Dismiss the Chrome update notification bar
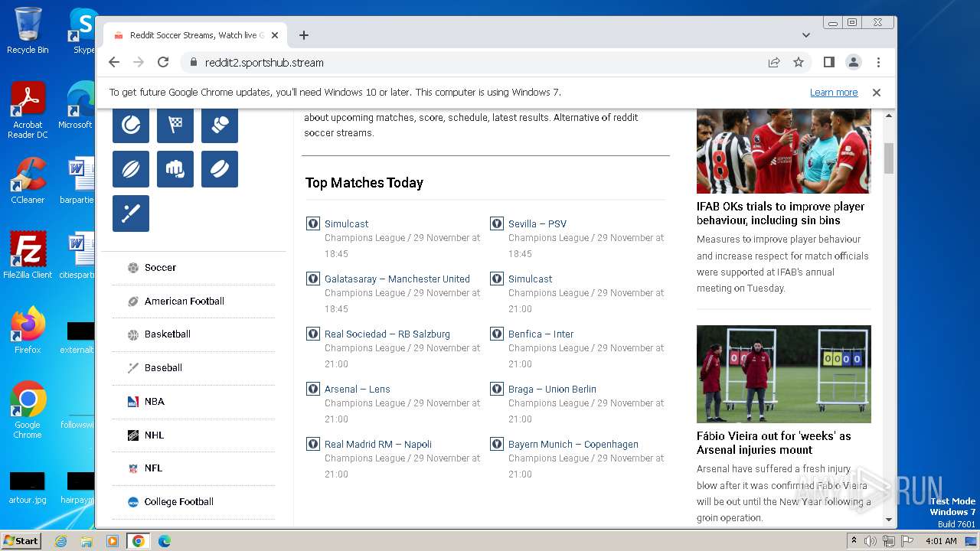Viewport: 980px width, 551px height. coord(877,93)
